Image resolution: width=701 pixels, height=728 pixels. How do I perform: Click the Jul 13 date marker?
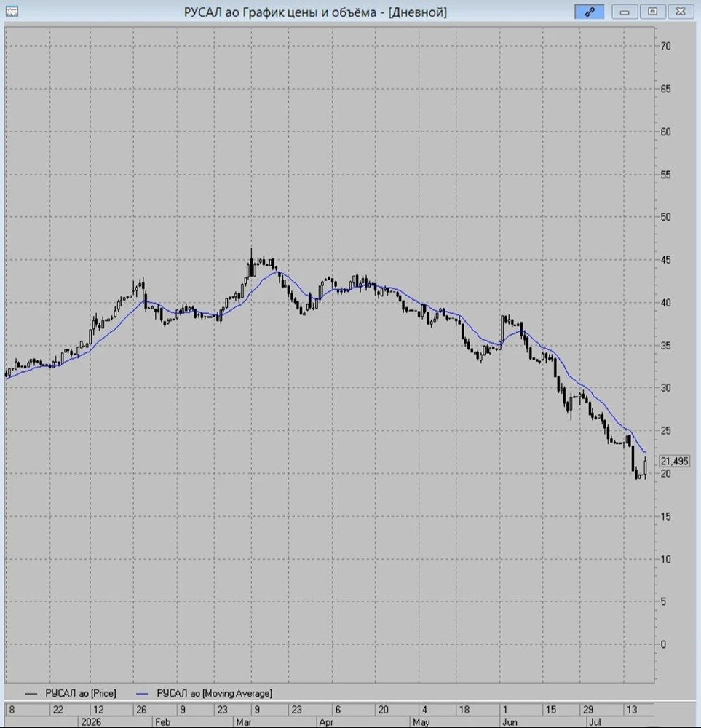point(632,709)
